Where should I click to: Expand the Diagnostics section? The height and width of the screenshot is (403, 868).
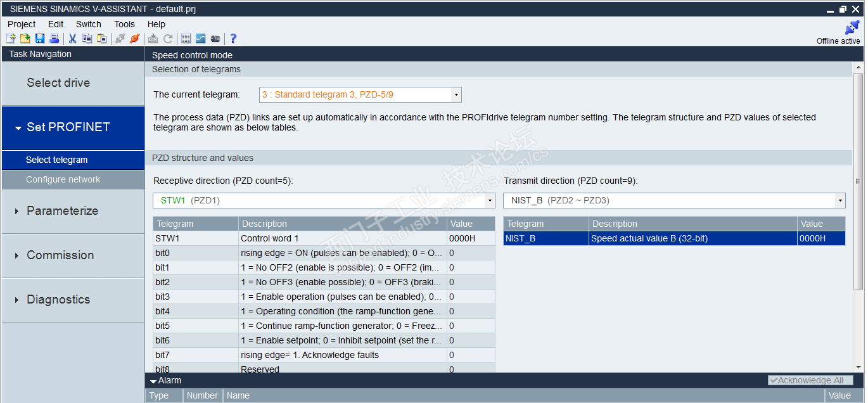73,300
